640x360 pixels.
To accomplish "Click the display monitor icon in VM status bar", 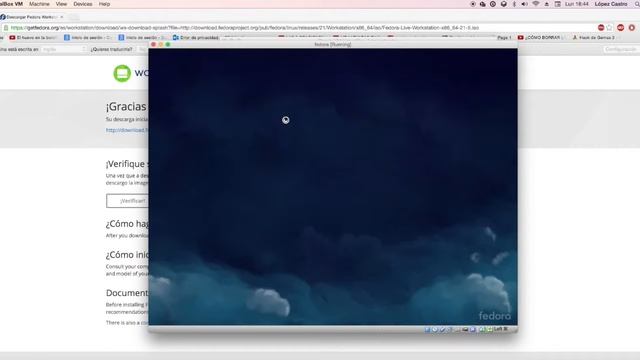I will click(x=465, y=329).
